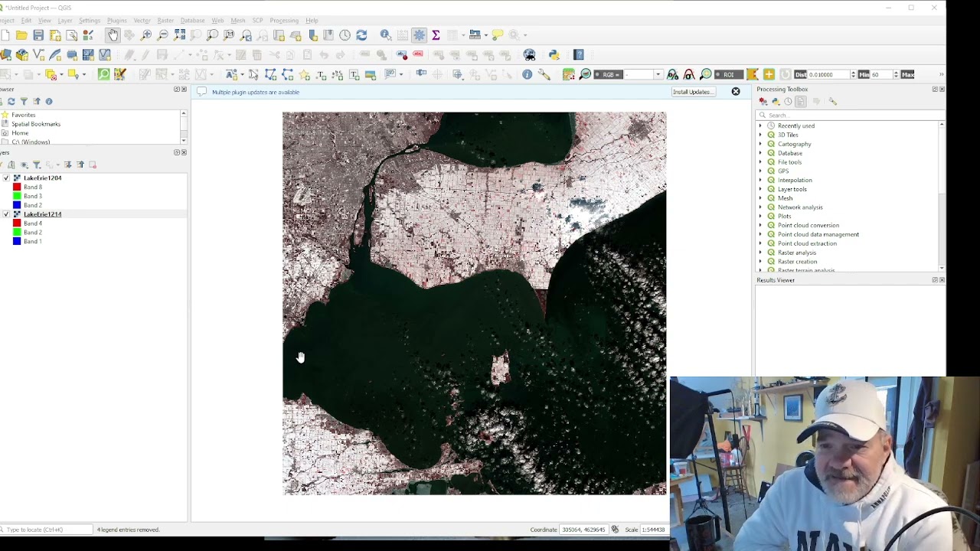
Task: Select the Pan Map hand tool
Action: (113, 35)
